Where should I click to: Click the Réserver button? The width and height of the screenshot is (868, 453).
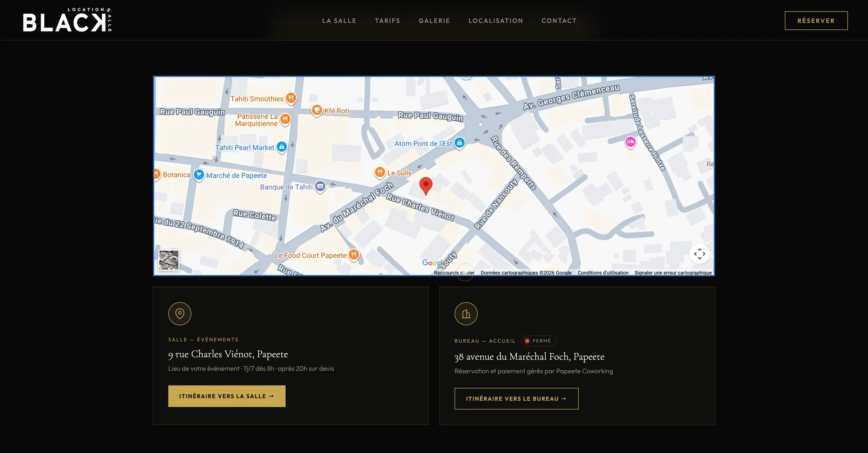pyautogui.click(x=816, y=21)
